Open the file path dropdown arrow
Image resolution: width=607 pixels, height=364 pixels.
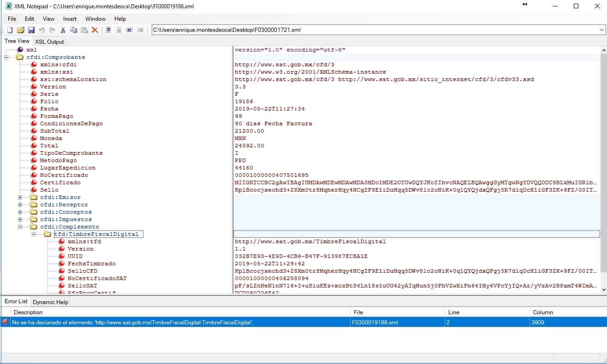click(602, 30)
